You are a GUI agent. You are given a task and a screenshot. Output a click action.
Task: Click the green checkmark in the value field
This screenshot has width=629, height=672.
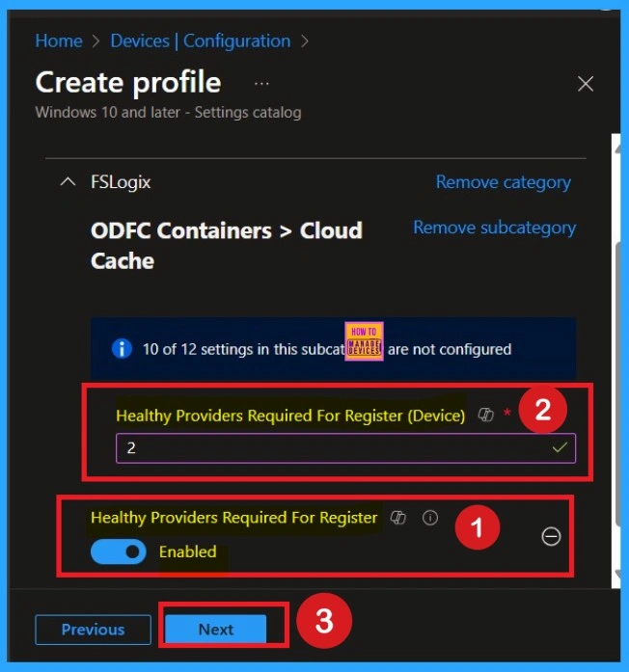(559, 448)
